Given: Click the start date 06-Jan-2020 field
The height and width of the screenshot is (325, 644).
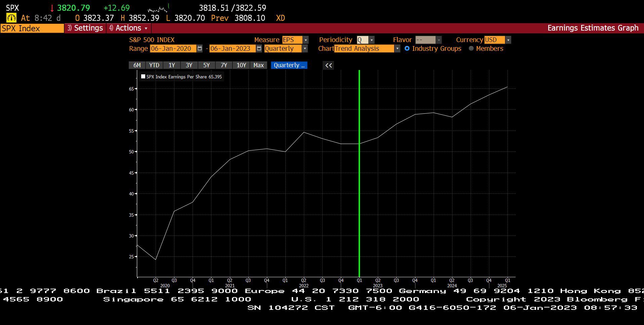Looking at the screenshot, I should 173,48.
